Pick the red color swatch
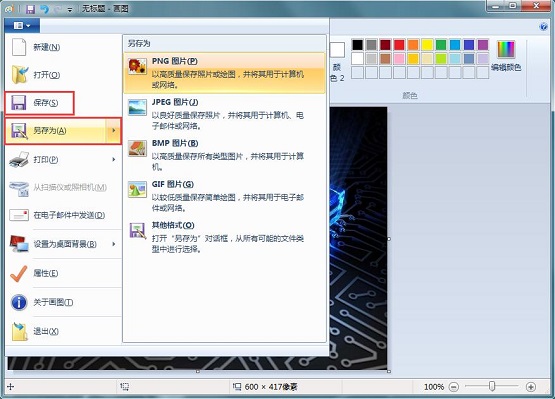The image size is (555, 399). coord(399,45)
